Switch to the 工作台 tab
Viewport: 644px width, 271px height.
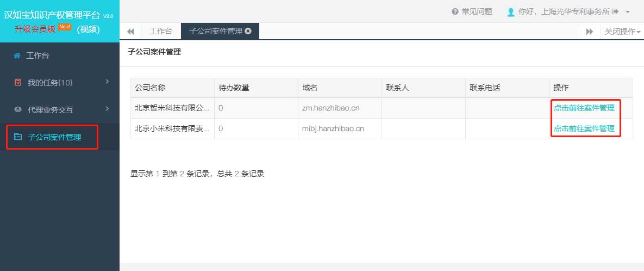coord(160,31)
